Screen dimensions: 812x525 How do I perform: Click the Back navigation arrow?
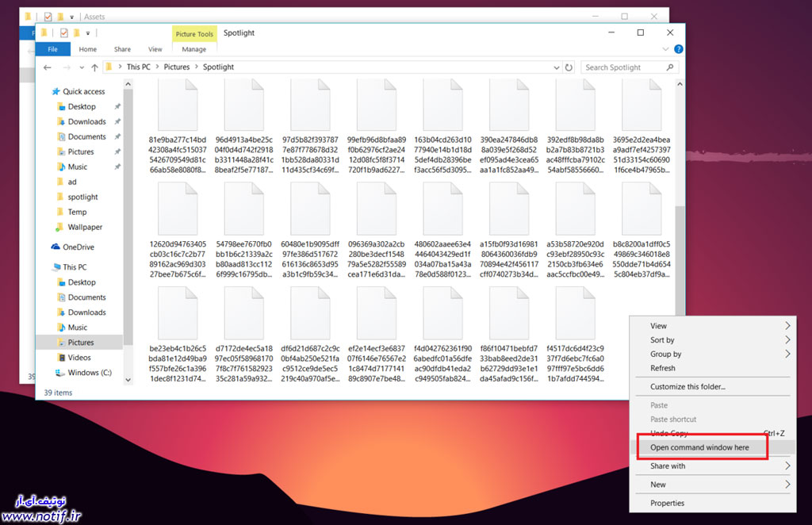(x=48, y=67)
